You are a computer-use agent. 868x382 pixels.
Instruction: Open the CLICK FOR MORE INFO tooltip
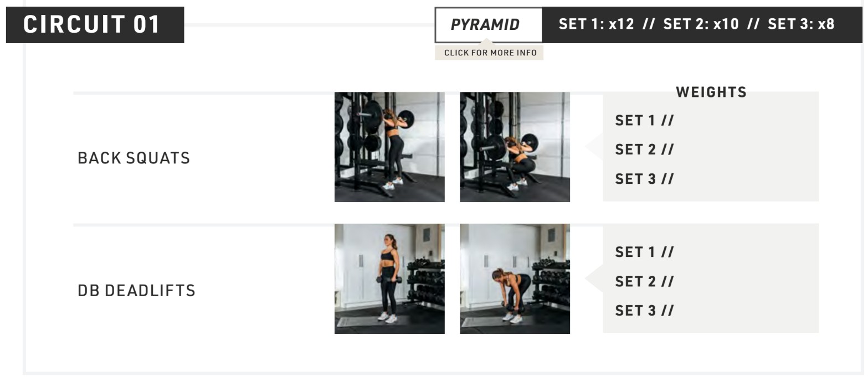tap(490, 53)
